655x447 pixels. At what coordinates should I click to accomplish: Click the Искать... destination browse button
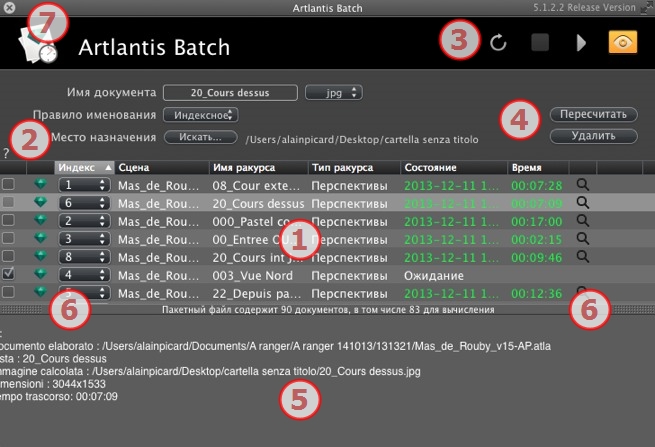click(x=201, y=137)
